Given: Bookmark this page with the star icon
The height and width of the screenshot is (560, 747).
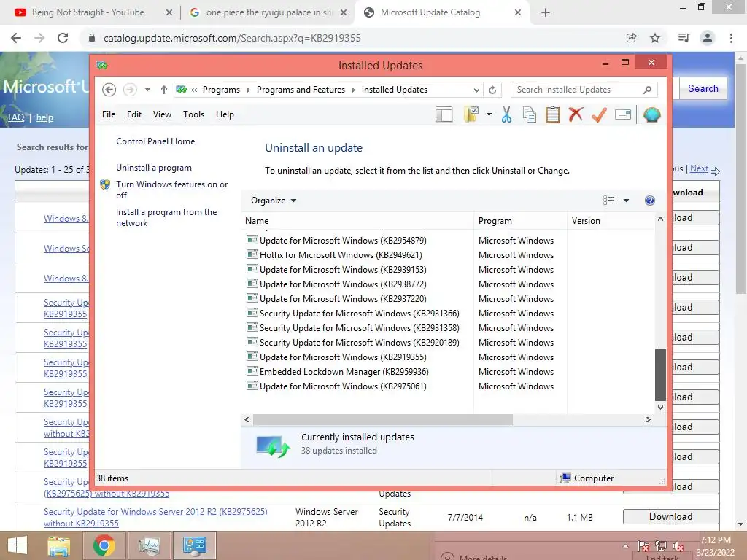Looking at the screenshot, I should click(655, 38).
